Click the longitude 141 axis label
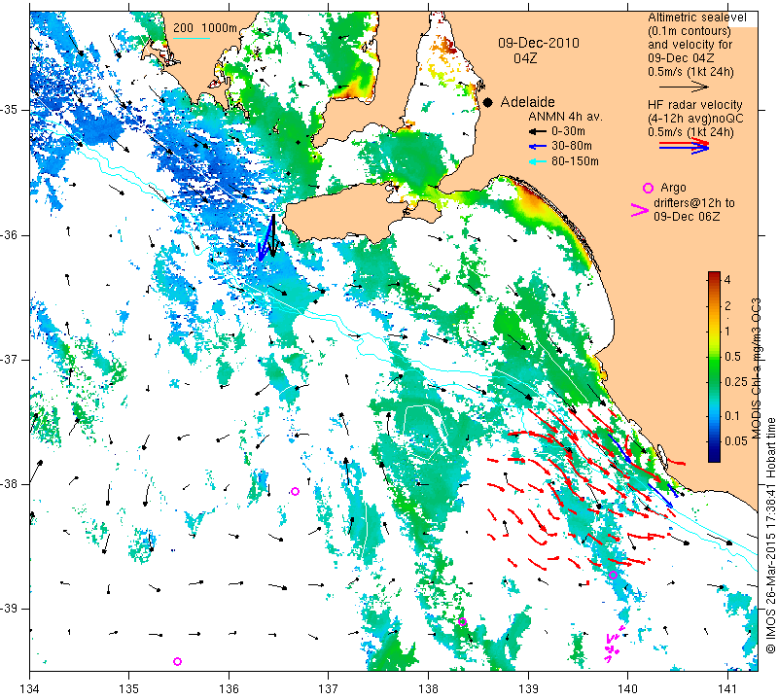Screen dimensions: 778x700 click(x=727, y=689)
